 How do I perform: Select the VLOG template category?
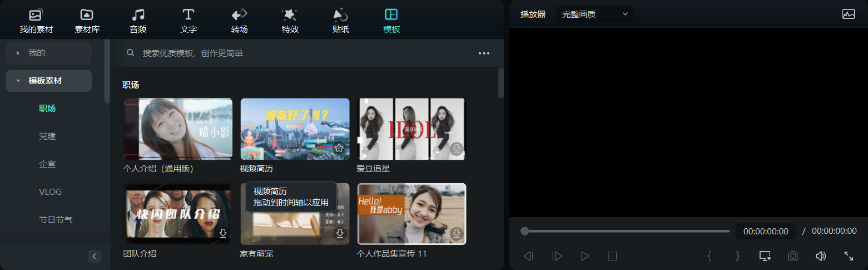click(50, 192)
